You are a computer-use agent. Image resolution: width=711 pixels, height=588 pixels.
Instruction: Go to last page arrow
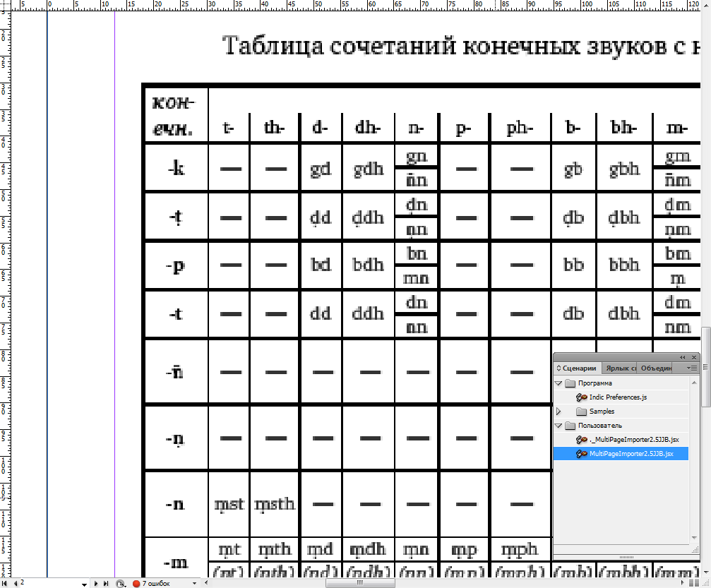[x=106, y=584]
